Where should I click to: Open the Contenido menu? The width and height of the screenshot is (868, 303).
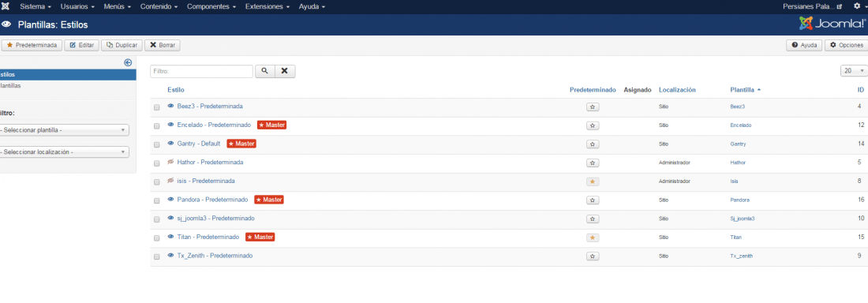(159, 6)
